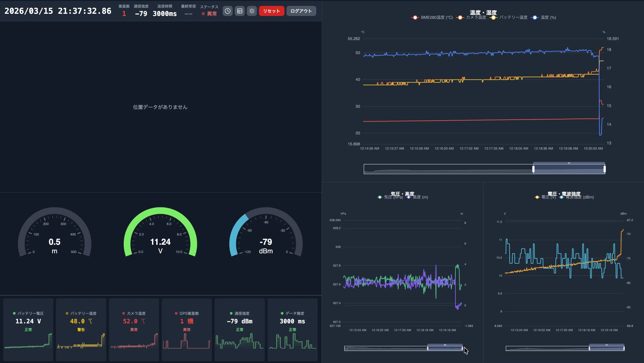The height and width of the screenshot is (363, 644).
Task: Click left zoom handle of temperature chart slider
Action: tap(533, 169)
